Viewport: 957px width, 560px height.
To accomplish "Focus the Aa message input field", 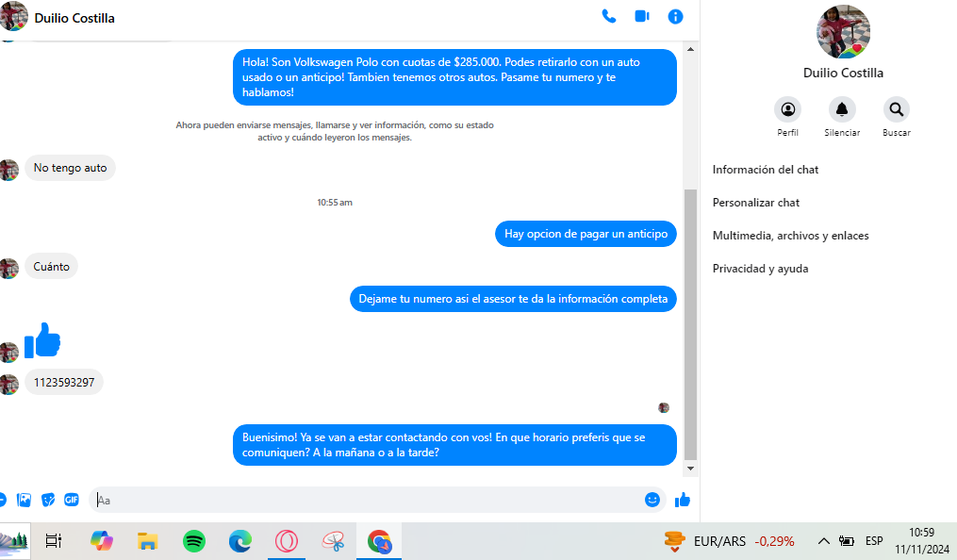I will click(366, 501).
